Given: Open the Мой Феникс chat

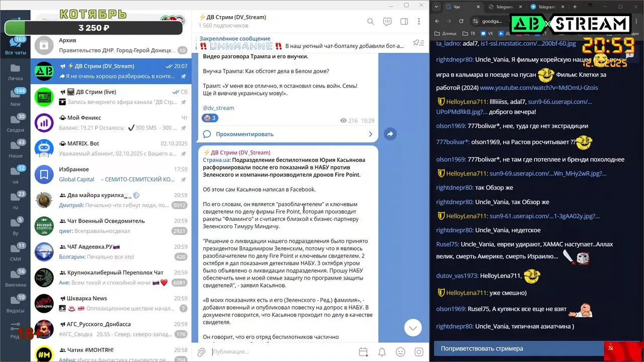Looking at the screenshot, I should point(111,123).
